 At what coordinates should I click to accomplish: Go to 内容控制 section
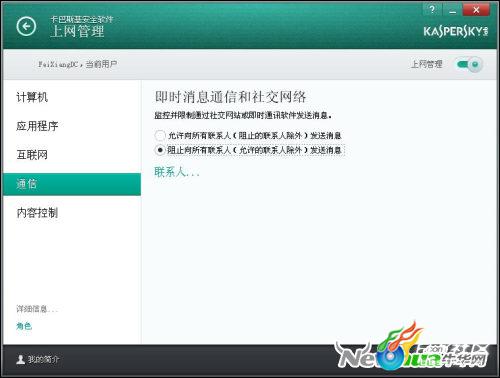pos(37,213)
